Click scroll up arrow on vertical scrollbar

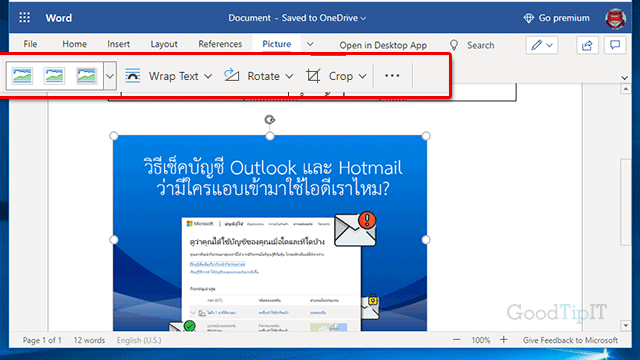[x=625, y=89]
